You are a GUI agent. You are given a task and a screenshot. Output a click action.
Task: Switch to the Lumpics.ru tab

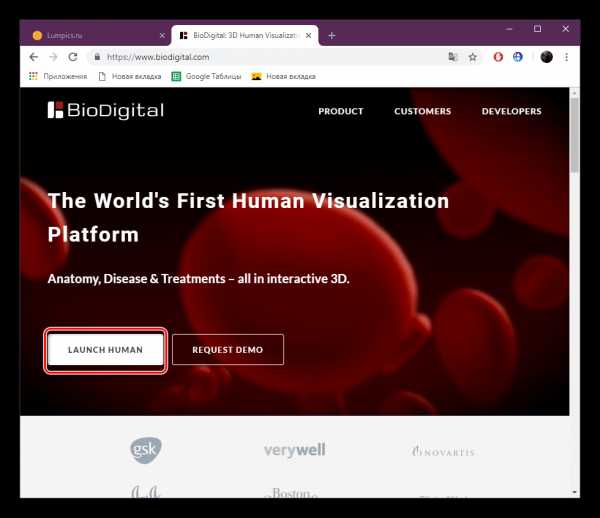tap(88, 34)
